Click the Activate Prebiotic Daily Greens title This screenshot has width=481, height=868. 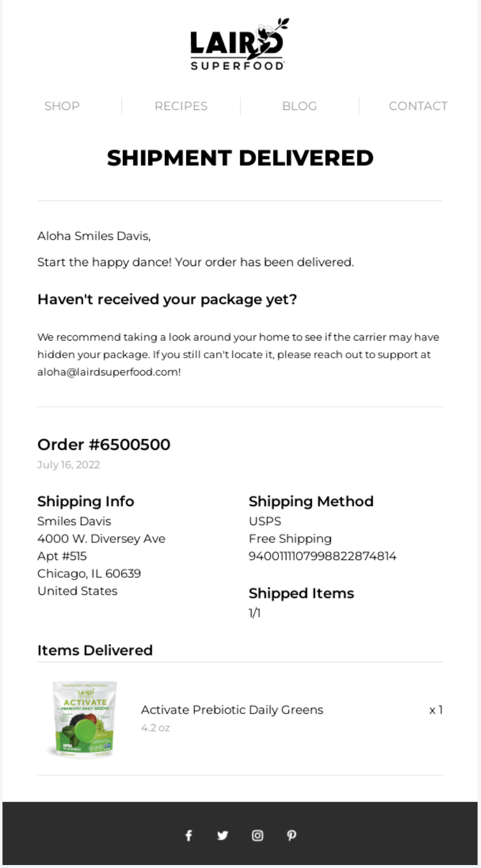[x=232, y=710]
